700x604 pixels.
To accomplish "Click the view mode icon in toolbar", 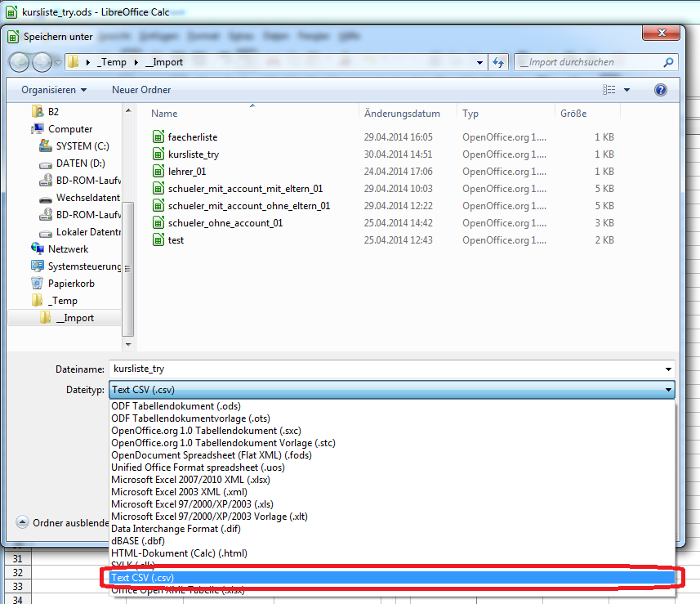I will [x=609, y=90].
